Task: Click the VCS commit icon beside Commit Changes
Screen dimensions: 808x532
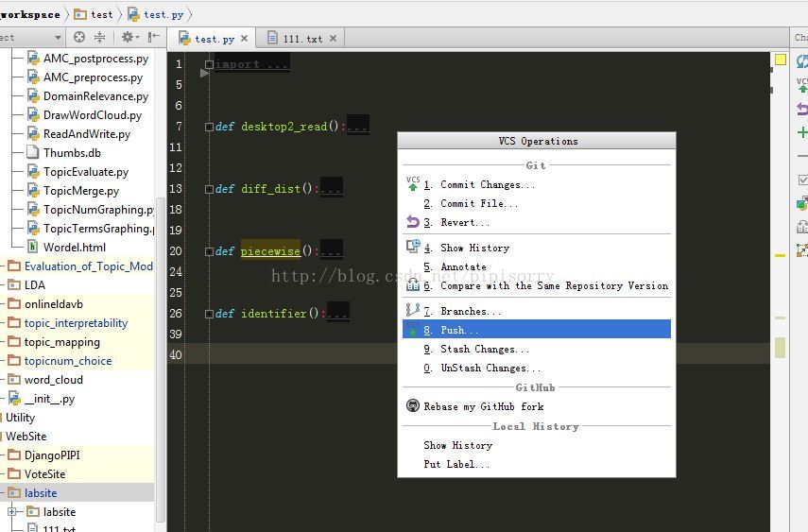Action: click(x=413, y=184)
